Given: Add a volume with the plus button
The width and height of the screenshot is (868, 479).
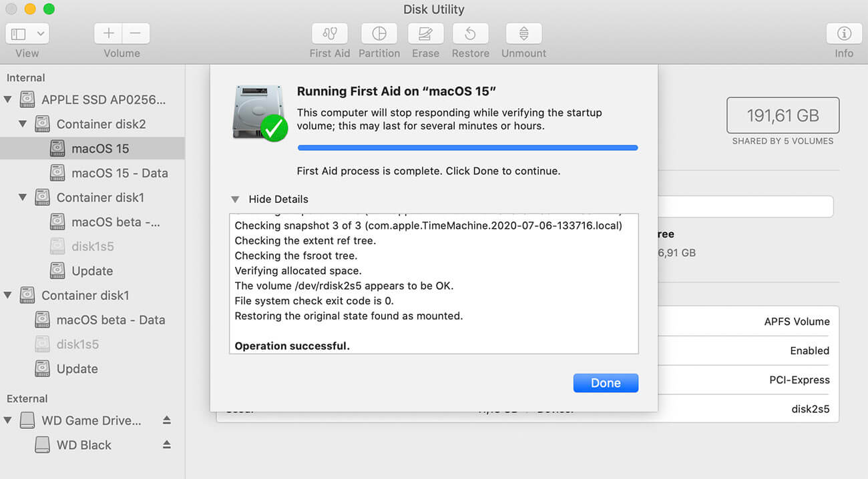Looking at the screenshot, I should point(108,33).
